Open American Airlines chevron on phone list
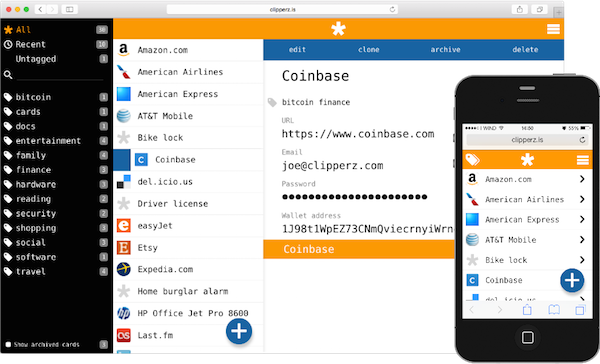 (582, 199)
